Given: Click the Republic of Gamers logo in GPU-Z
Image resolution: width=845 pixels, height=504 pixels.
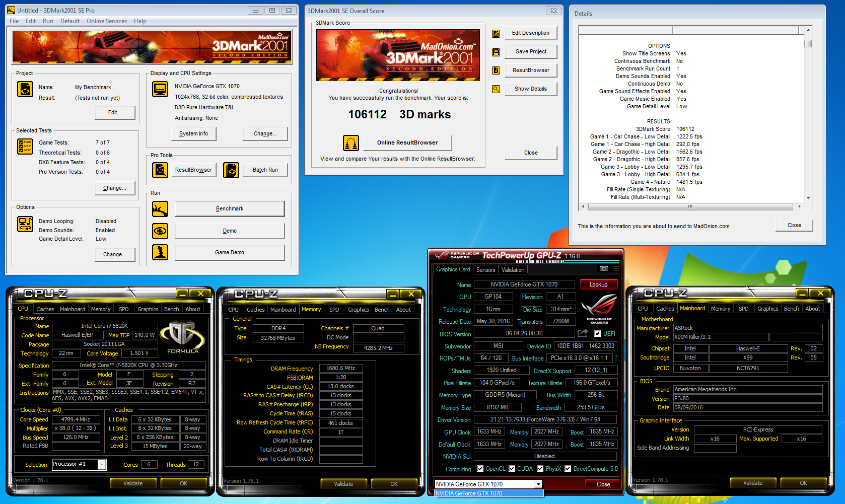Looking at the screenshot, I should [x=599, y=308].
